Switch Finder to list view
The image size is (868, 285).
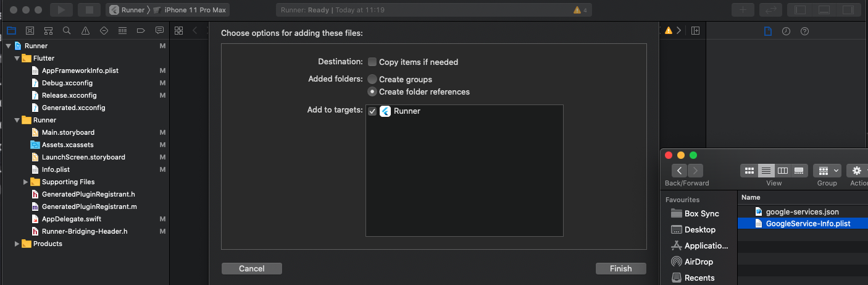click(766, 171)
